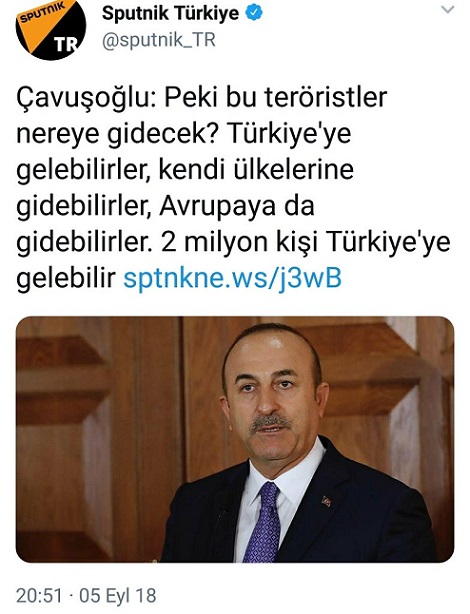
Task: Expand the tweet options chevron
Action: click(448, 10)
